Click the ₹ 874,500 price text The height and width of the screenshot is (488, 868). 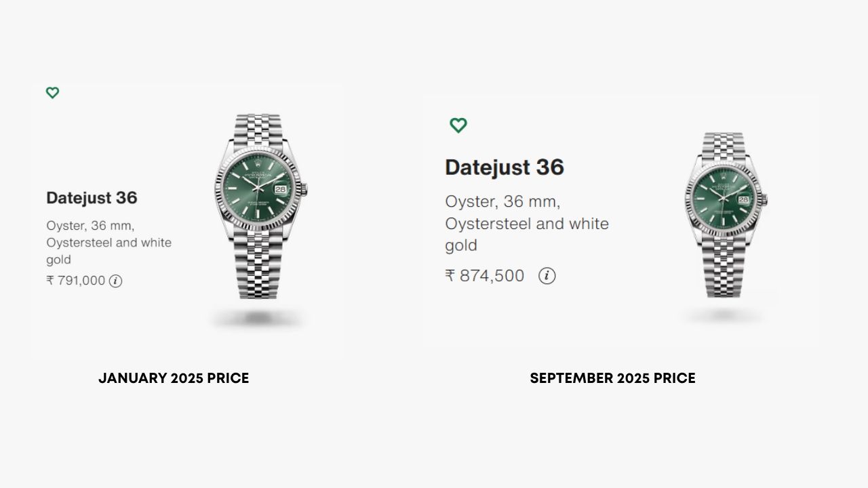pos(485,276)
